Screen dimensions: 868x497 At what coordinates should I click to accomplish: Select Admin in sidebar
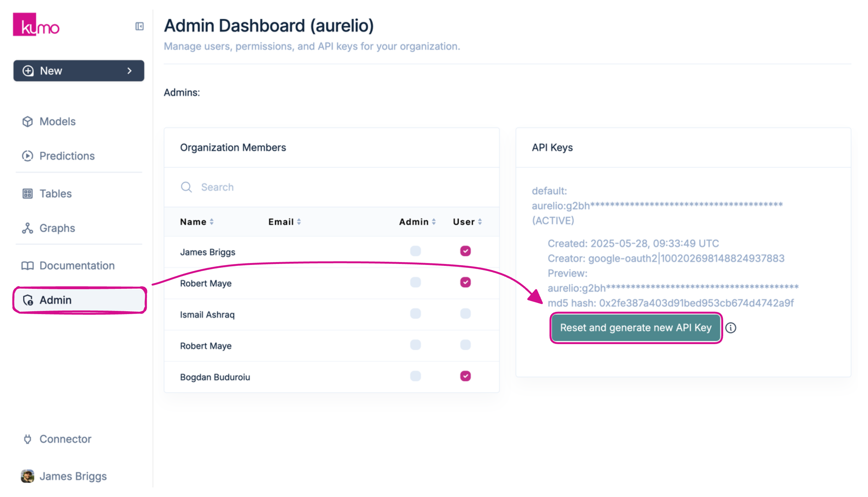tap(80, 300)
